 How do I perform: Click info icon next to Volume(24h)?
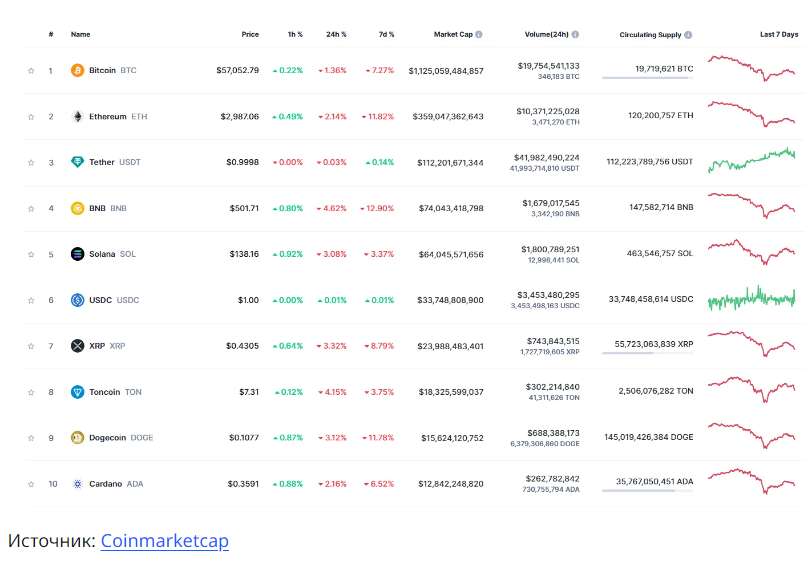pyautogui.click(x=575, y=35)
